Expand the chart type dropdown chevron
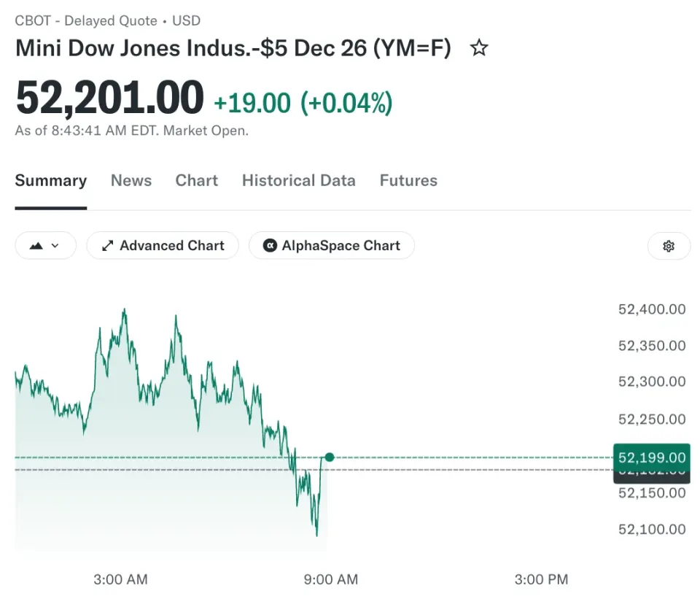Screen dimensions: 700x607 pyautogui.click(x=55, y=246)
